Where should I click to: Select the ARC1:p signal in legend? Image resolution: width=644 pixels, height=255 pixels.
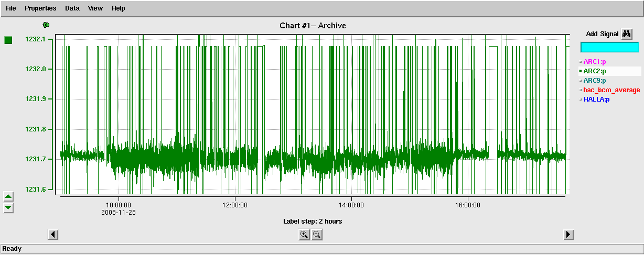(x=594, y=62)
